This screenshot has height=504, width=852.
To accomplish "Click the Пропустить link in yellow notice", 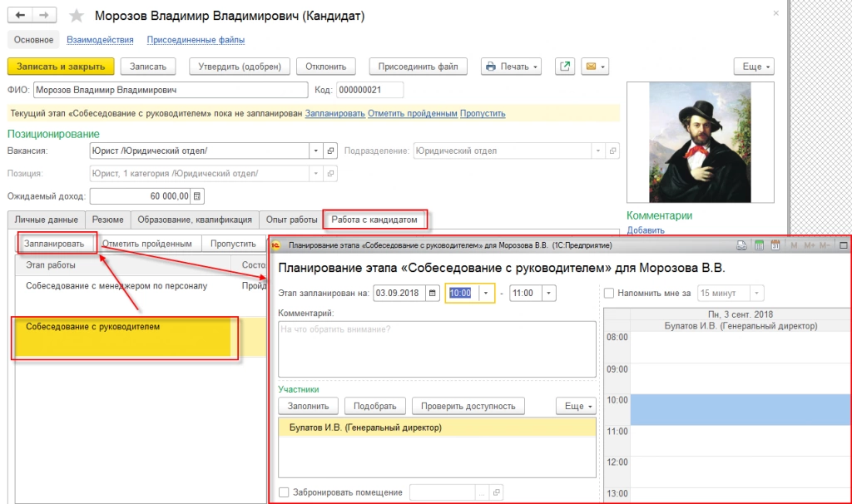I will [x=483, y=113].
